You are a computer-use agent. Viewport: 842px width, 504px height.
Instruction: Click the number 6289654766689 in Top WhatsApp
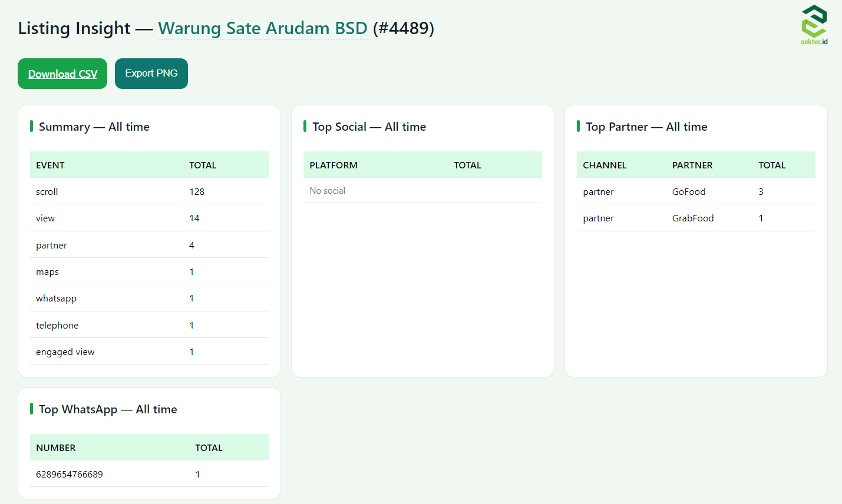(x=69, y=474)
